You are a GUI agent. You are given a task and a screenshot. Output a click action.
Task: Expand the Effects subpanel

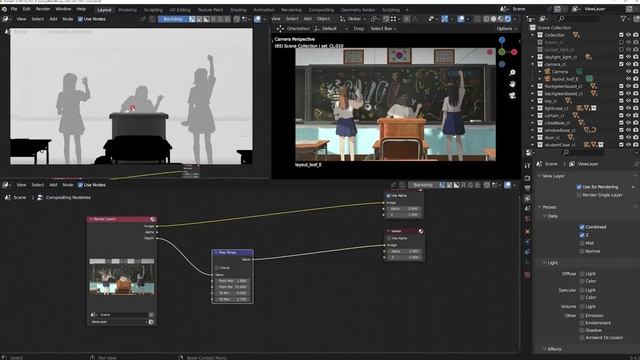[544, 349]
